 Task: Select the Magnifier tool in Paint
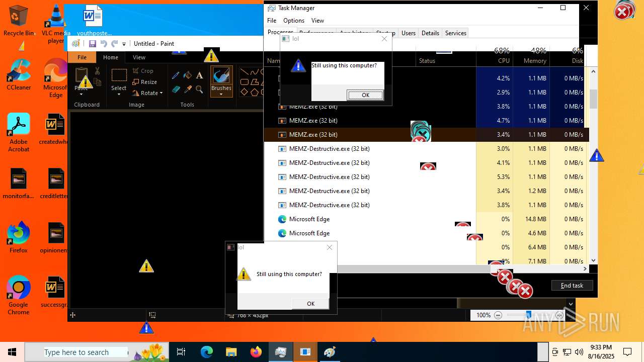[x=200, y=89]
